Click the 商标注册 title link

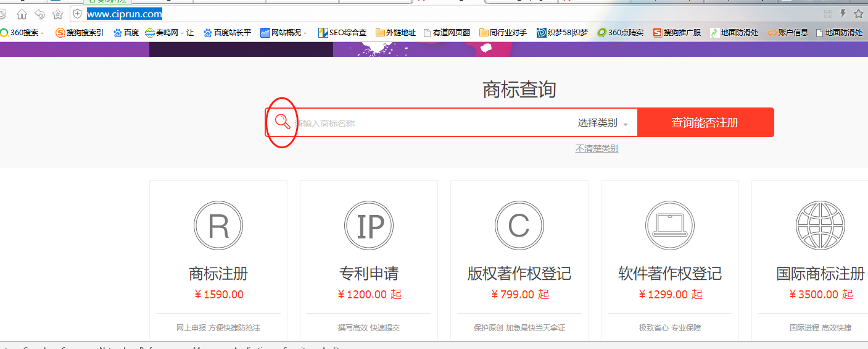[218, 273]
